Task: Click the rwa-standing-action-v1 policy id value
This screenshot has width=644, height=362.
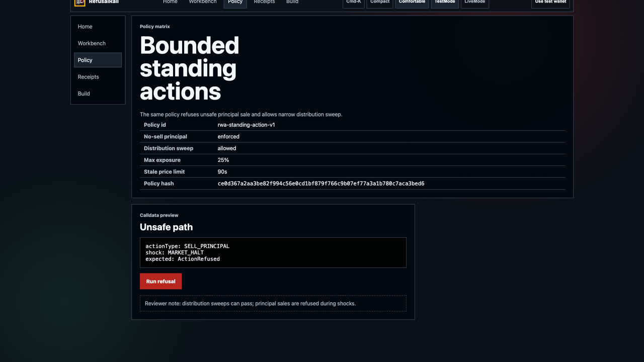Action: click(x=247, y=125)
